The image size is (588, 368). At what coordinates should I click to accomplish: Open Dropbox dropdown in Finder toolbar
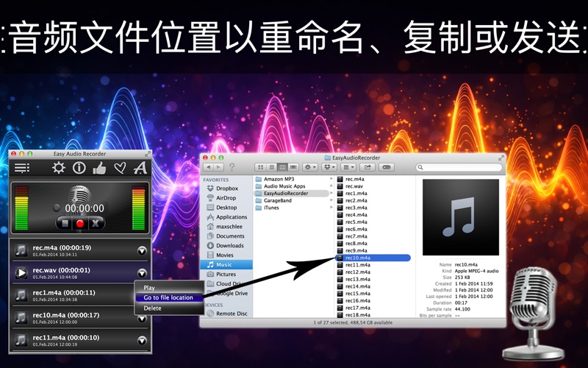click(329, 167)
